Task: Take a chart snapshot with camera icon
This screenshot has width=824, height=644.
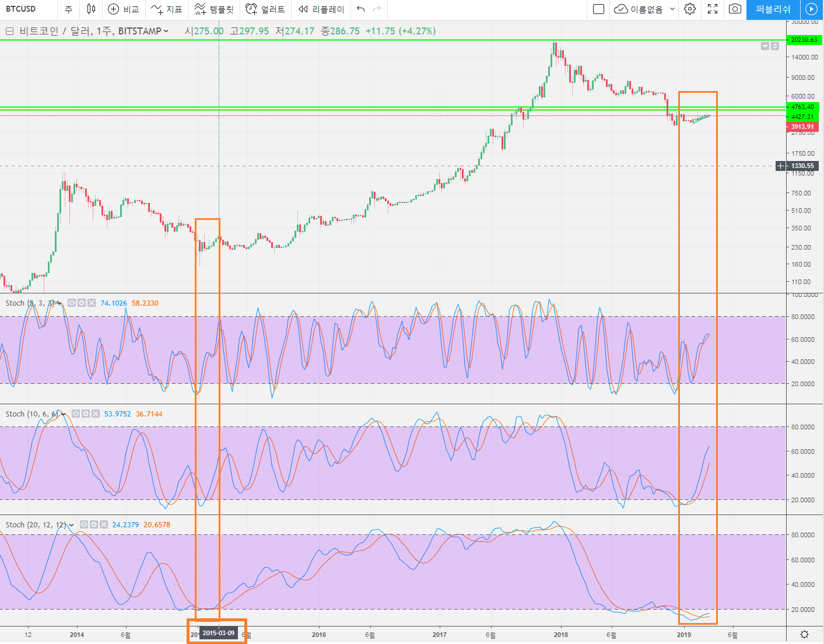Action: pos(735,9)
